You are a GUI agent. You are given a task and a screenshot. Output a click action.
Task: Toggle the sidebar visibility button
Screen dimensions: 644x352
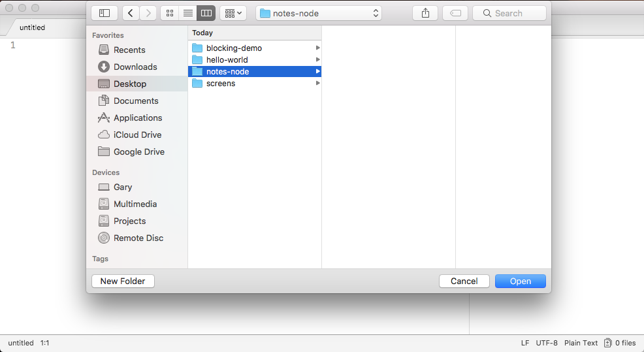105,13
